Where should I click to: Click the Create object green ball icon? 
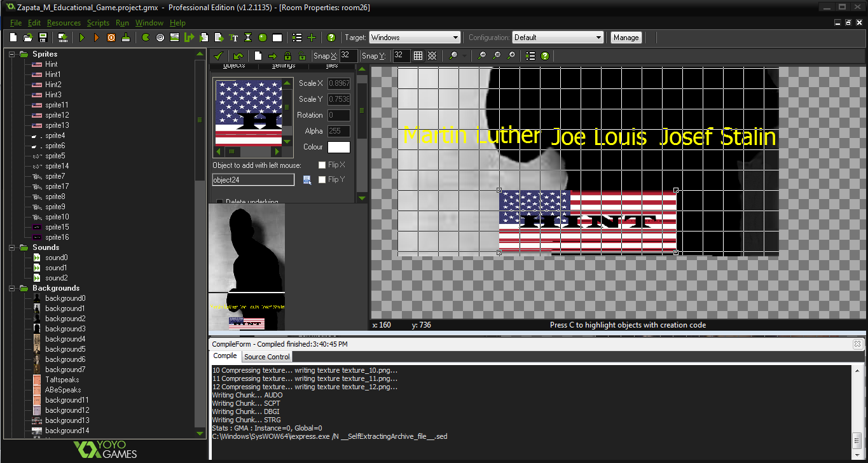click(263, 38)
